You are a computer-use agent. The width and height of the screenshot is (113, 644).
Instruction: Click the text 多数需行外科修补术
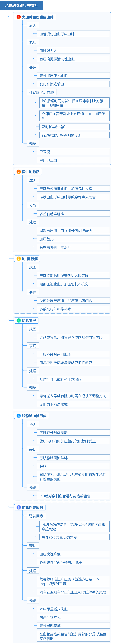tap(55, 309)
